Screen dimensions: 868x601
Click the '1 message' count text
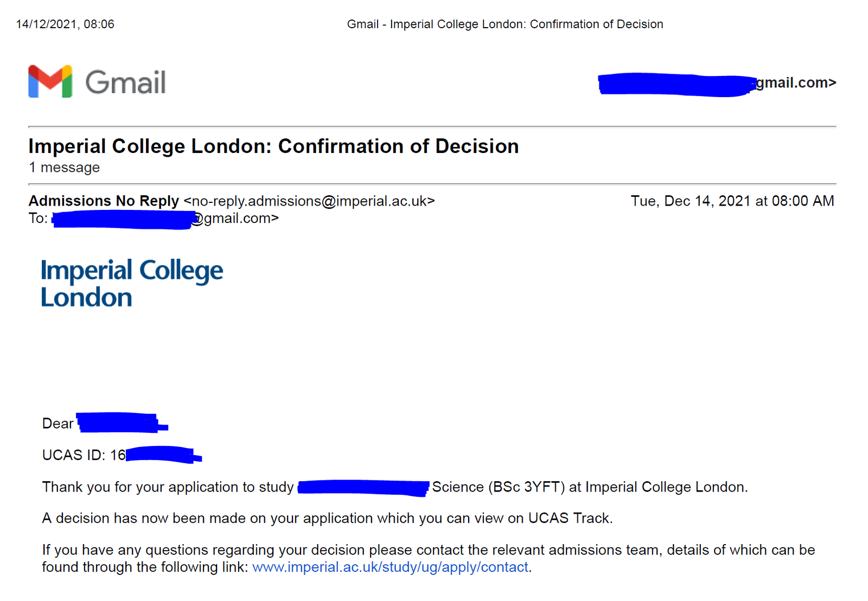click(x=64, y=168)
